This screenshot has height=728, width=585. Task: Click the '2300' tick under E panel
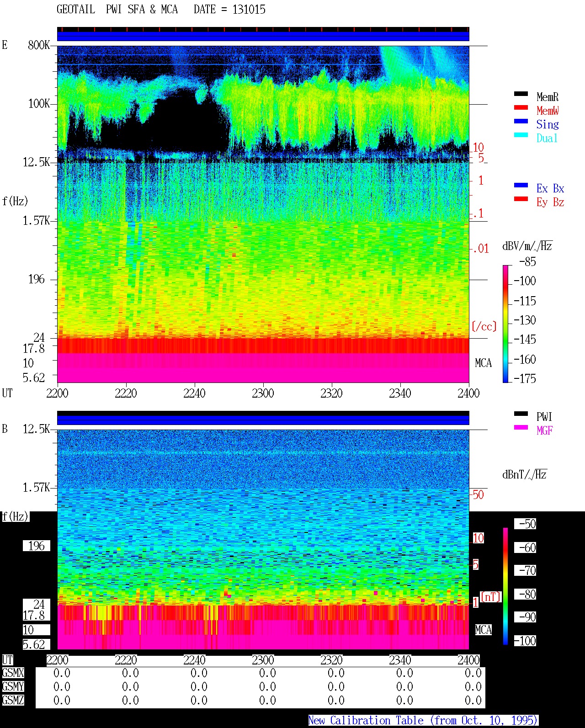click(x=263, y=393)
